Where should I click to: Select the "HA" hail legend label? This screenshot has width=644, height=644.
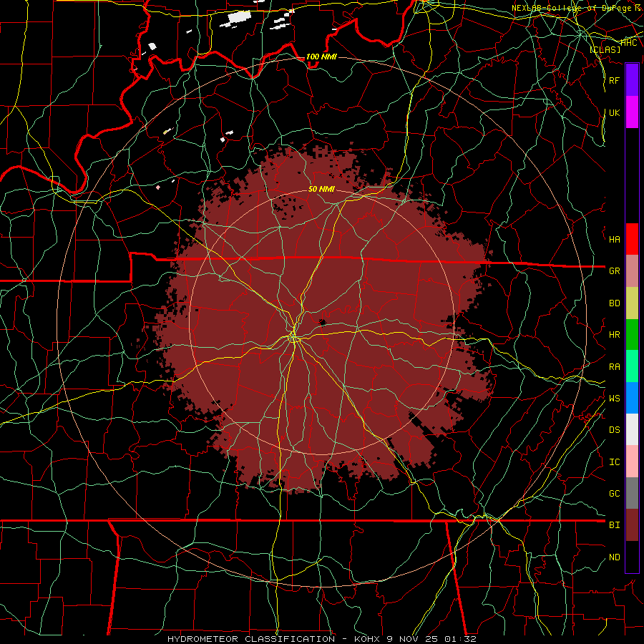point(614,240)
